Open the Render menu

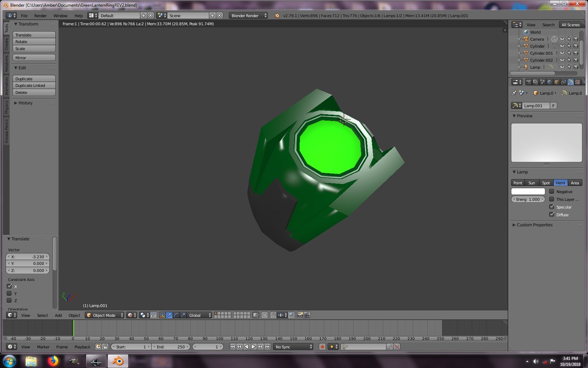(x=40, y=15)
